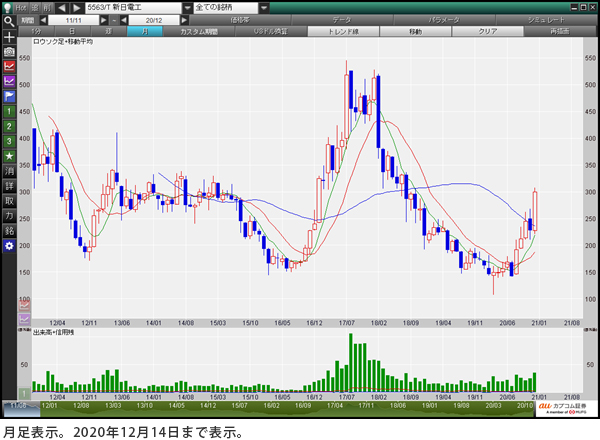Click the purple chart indicator icon
The width and height of the screenshot is (600, 440).
(9, 81)
